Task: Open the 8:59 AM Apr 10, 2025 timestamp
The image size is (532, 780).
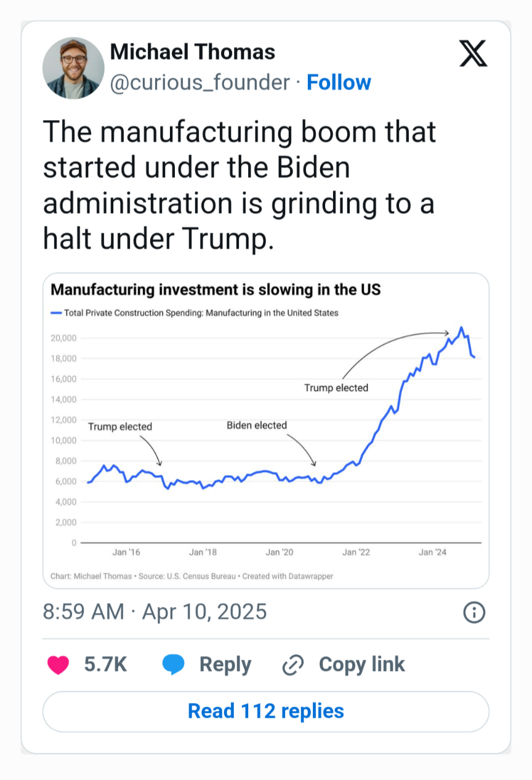Action: click(155, 612)
